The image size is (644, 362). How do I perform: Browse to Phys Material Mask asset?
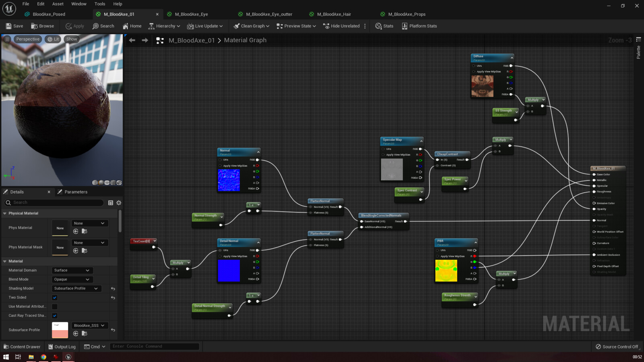[x=85, y=251]
